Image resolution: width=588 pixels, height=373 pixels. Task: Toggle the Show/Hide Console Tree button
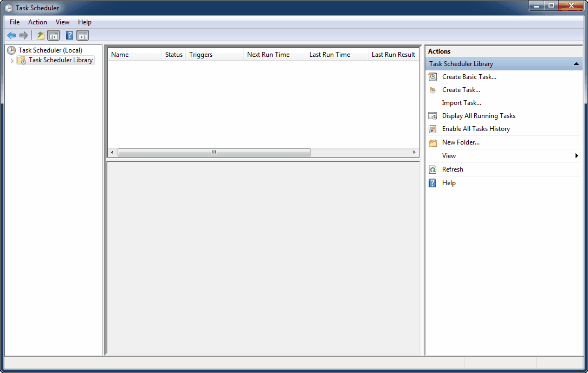point(53,36)
